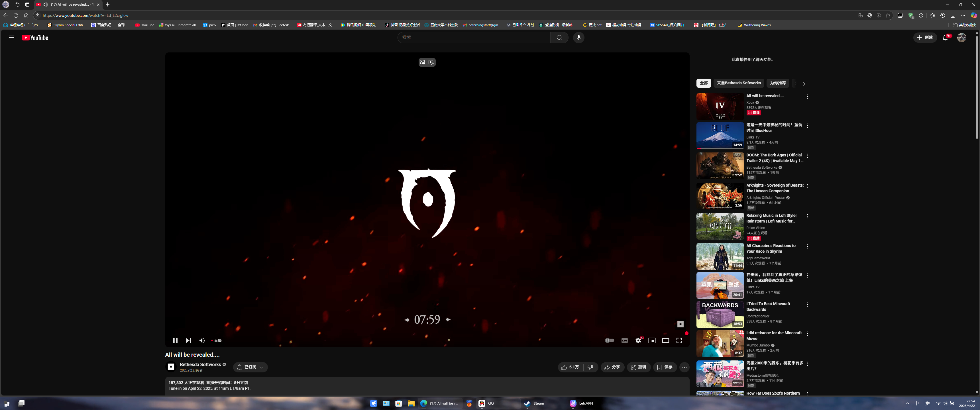Open the browser history
The width and height of the screenshot is (980, 410).
tap(942, 15)
